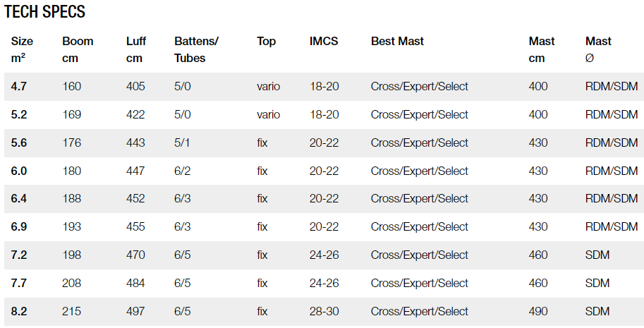The height and width of the screenshot is (328, 644).
Task: Select luff value 455 in 6.9 row
Action: pyautogui.click(x=135, y=227)
